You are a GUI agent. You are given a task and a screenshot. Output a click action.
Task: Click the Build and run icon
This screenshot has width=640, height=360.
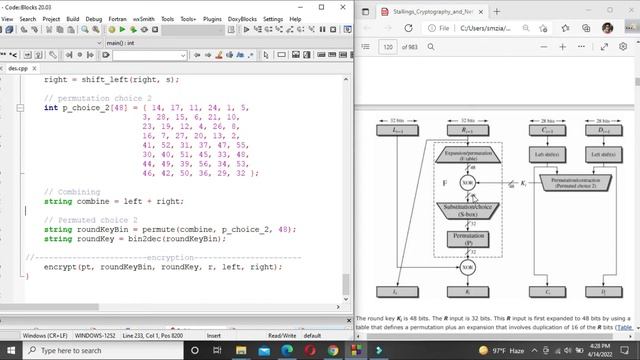click(133, 29)
